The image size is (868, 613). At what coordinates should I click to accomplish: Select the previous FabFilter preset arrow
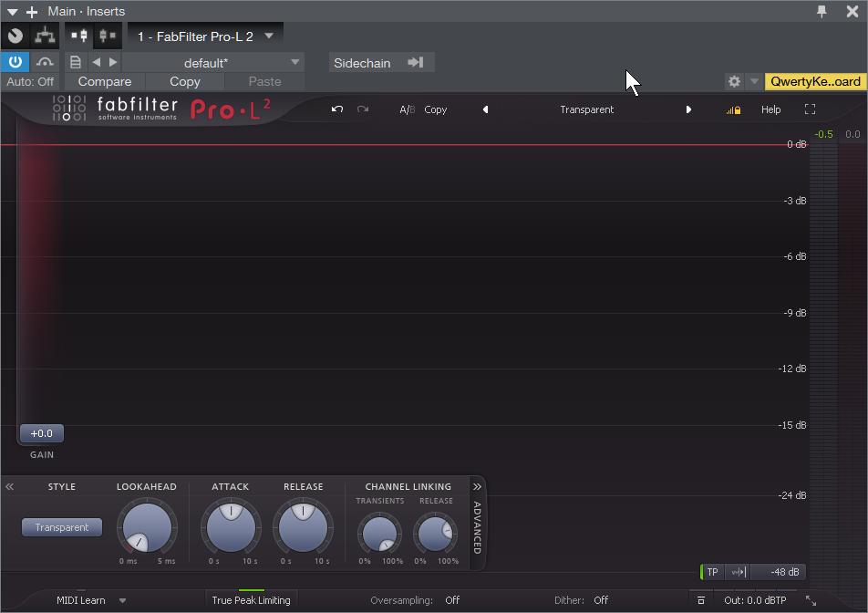pyautogui.click(x=485, y=109)
